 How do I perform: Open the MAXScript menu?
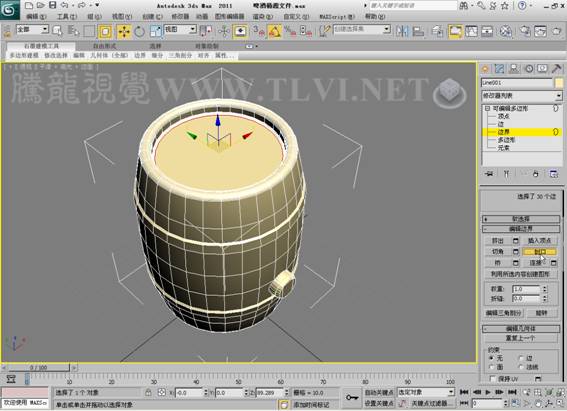pos(337,17)
